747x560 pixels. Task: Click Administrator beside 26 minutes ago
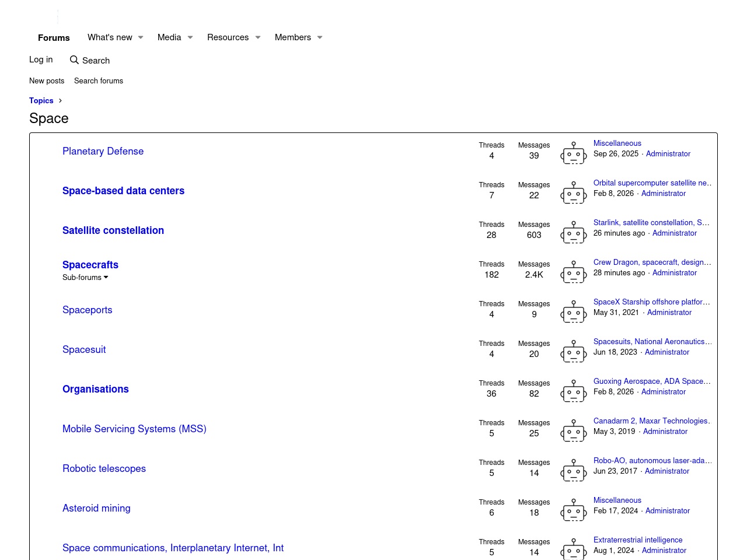pyautogui.click(x=675, y=233)
